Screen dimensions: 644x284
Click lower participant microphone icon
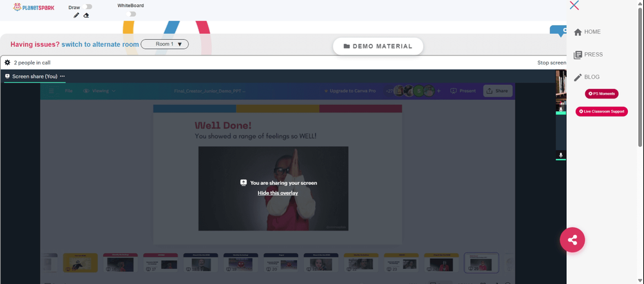click(561, 155)
